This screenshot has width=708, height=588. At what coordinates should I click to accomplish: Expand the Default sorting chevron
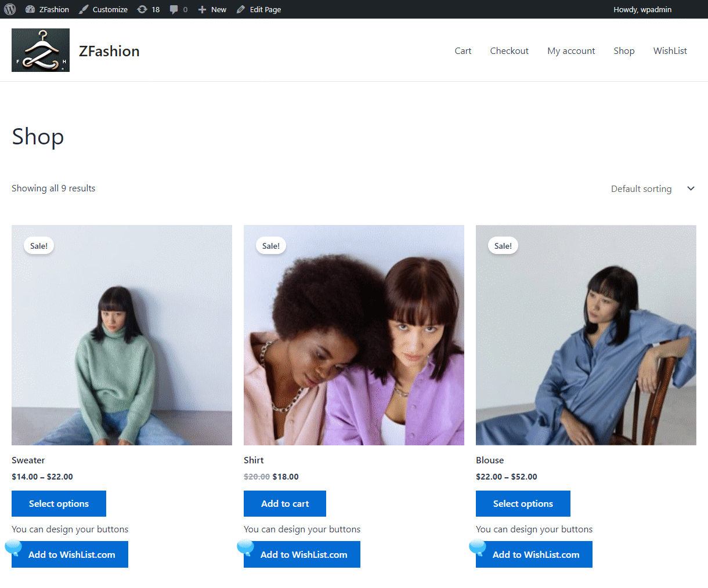(691, 188)
